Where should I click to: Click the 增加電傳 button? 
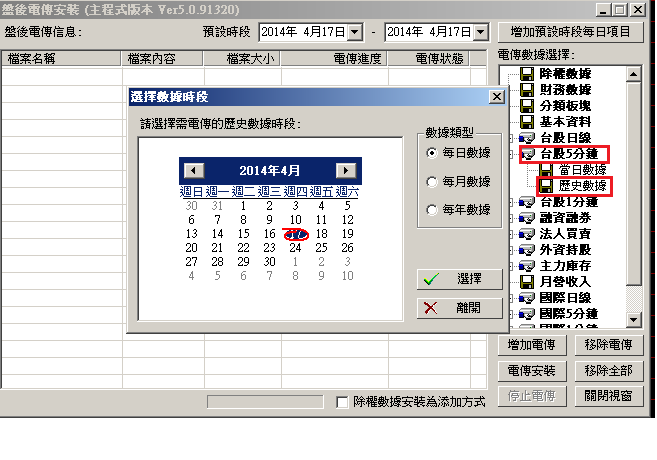(x=532, y=345)
